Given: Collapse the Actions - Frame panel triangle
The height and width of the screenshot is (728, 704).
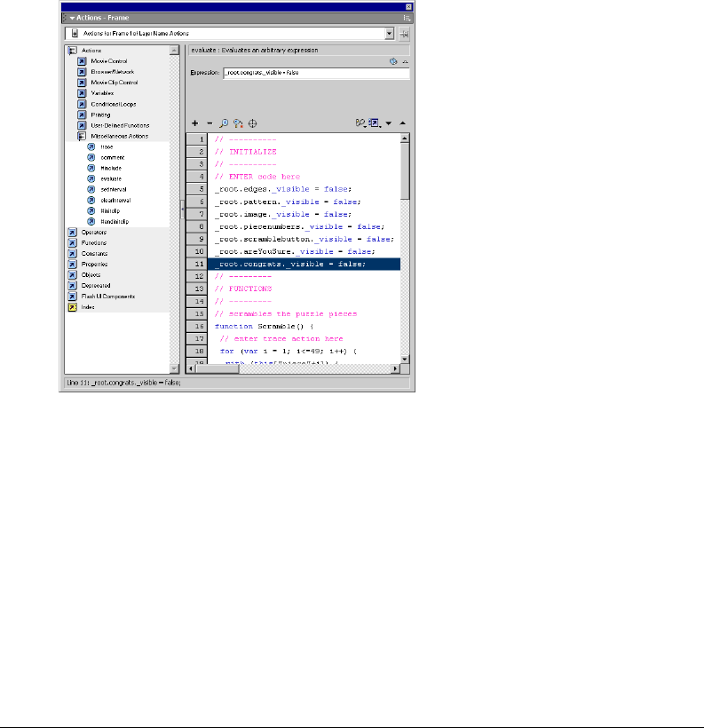Looking at the screenshot, I should [72, 18].
